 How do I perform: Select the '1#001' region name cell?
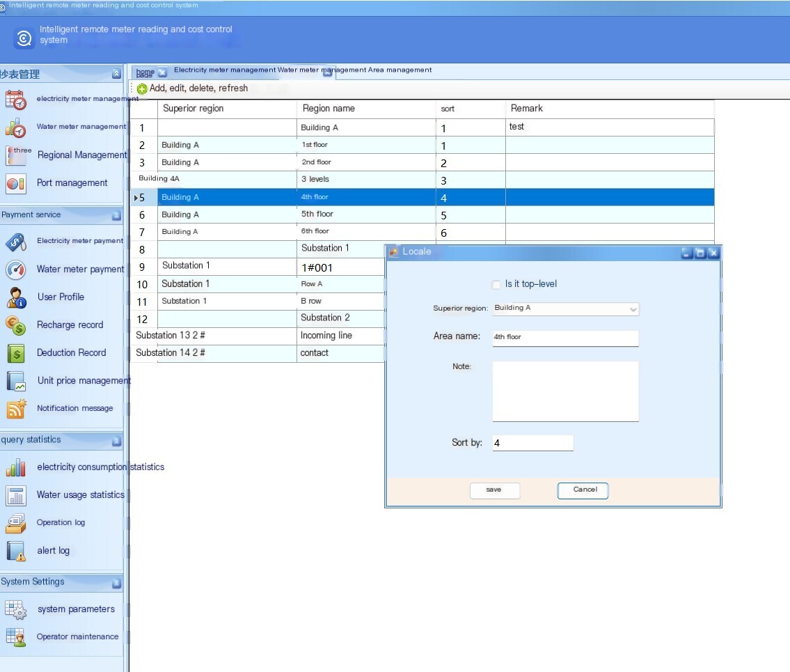pos(341,267)
